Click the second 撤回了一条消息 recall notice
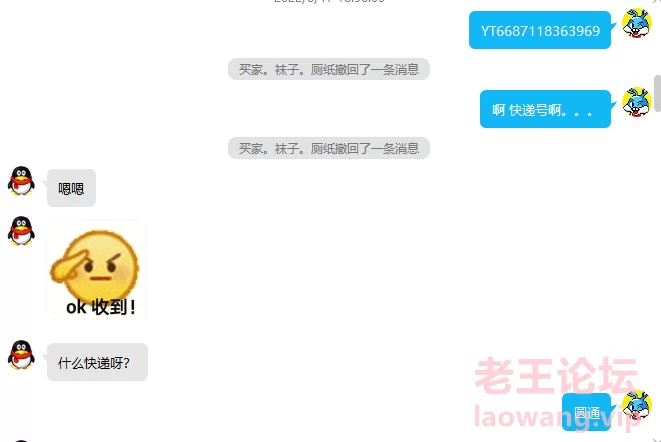The image size is (661, 442). [x=329, y=148]
